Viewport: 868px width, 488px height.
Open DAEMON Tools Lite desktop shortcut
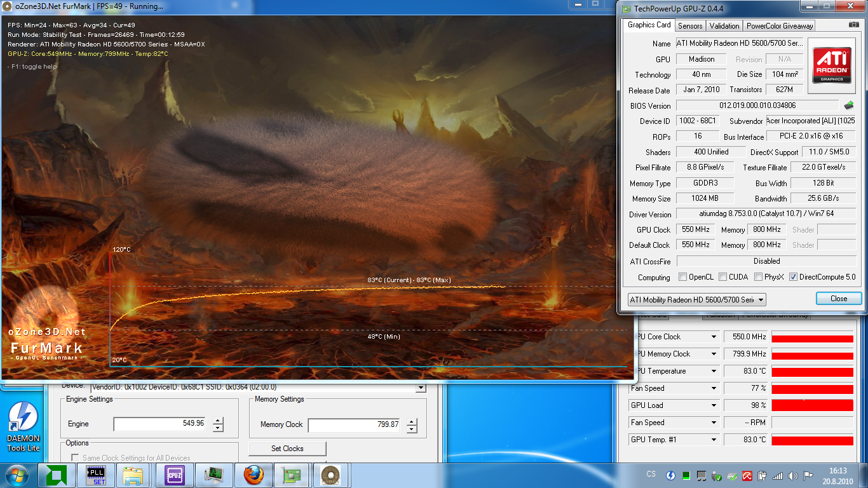click(x=24, y=427)
